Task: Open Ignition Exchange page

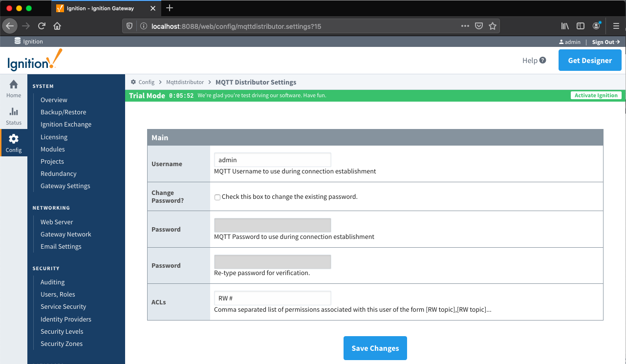Action: click(66, 124)
